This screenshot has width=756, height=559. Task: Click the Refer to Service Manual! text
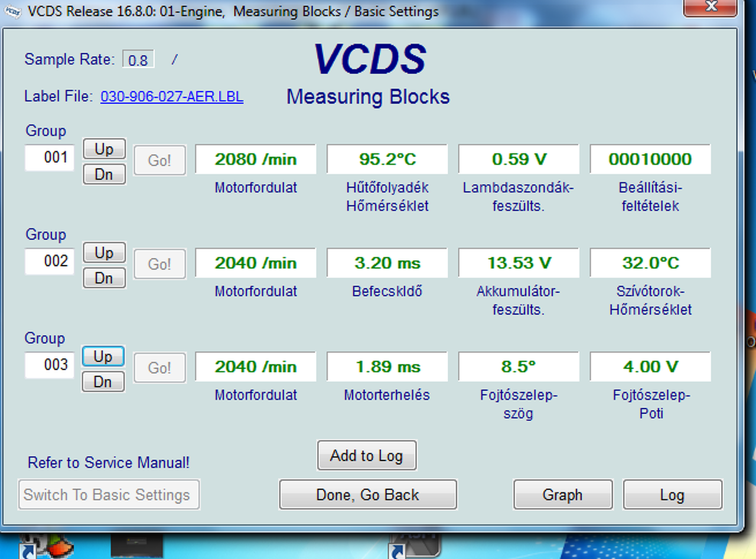point(109,463)
